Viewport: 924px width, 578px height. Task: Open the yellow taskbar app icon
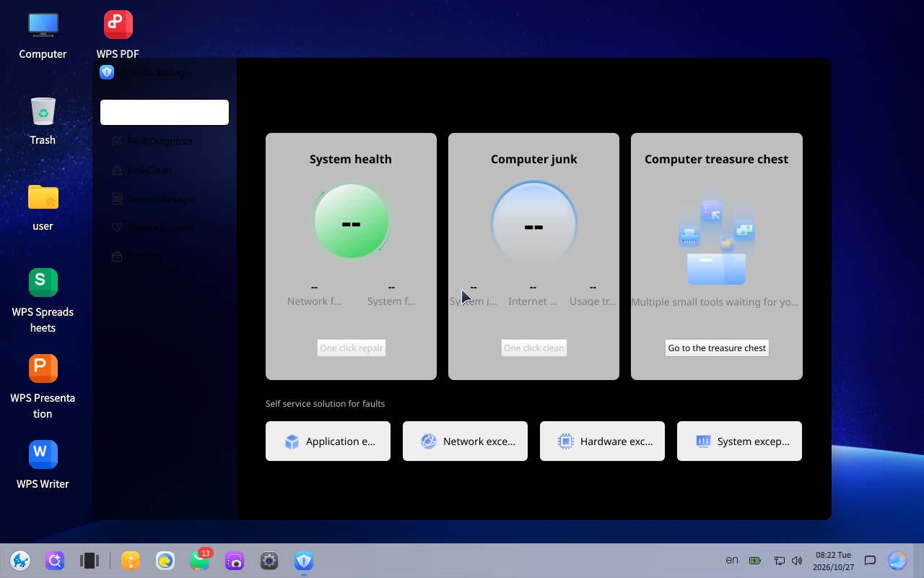tap(131, 560)
